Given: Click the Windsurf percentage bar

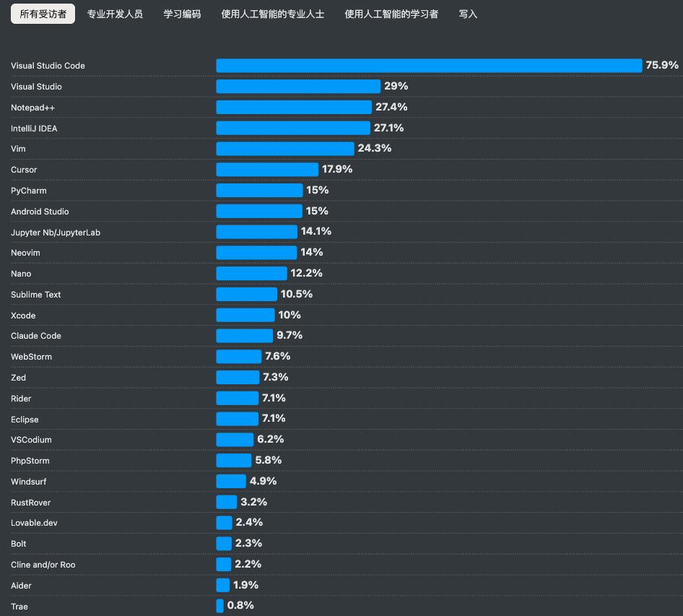Looking at the screenshot, I should [230, 481].
